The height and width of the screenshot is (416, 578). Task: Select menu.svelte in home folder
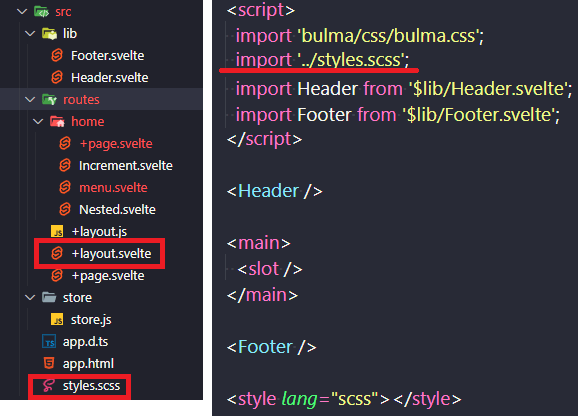[113, 188]
